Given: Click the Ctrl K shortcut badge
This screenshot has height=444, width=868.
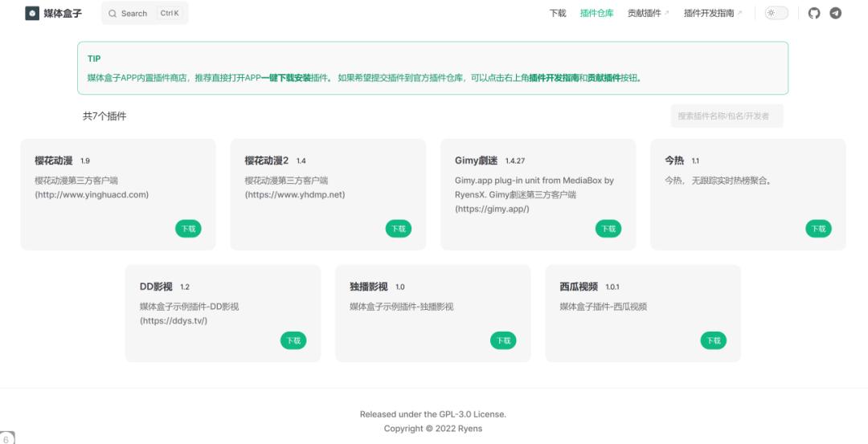Looking at the screenshot, I should (170, 14).
